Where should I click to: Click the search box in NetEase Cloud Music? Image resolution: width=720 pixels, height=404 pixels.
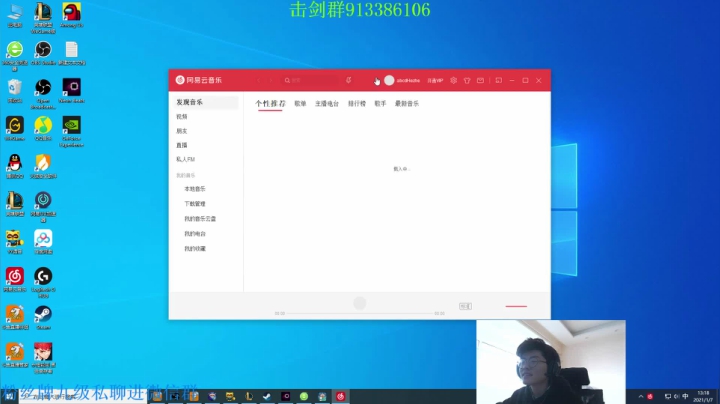click(309, 80)
